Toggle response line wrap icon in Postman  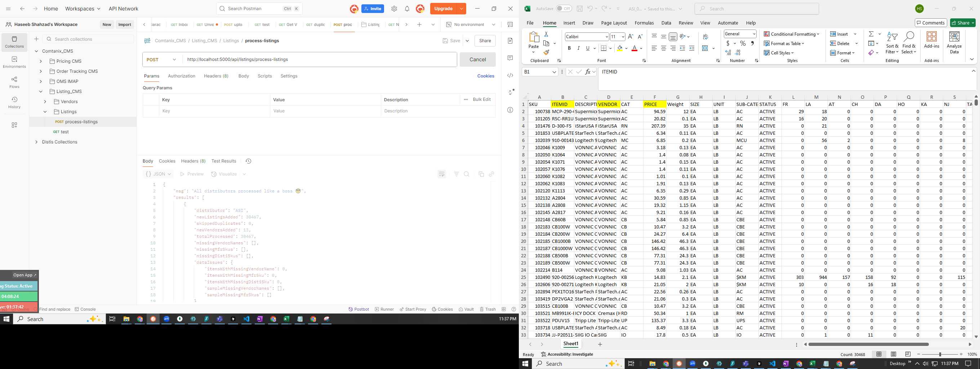442,174
